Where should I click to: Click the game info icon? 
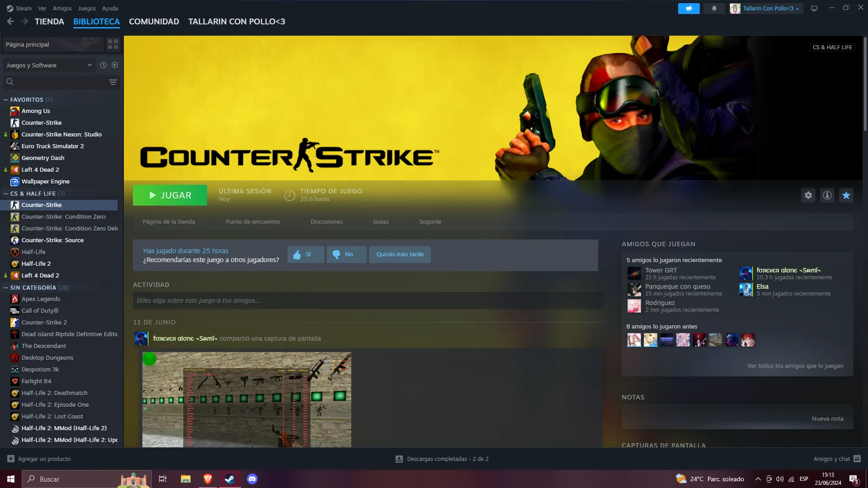[827, 195]
